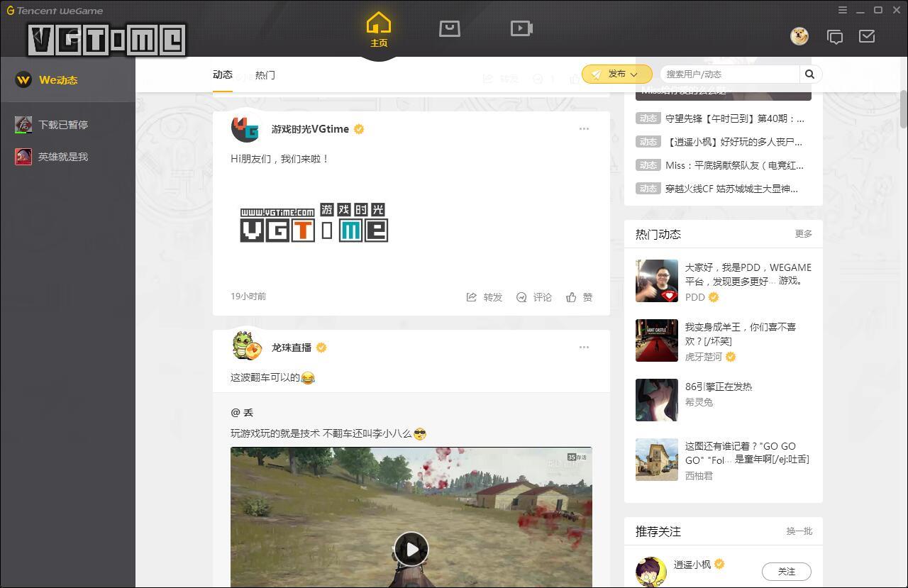The image size is (908, 588).
Task: Click the 龙珠直播 profile avatar
Action: [x=246, y=347]
